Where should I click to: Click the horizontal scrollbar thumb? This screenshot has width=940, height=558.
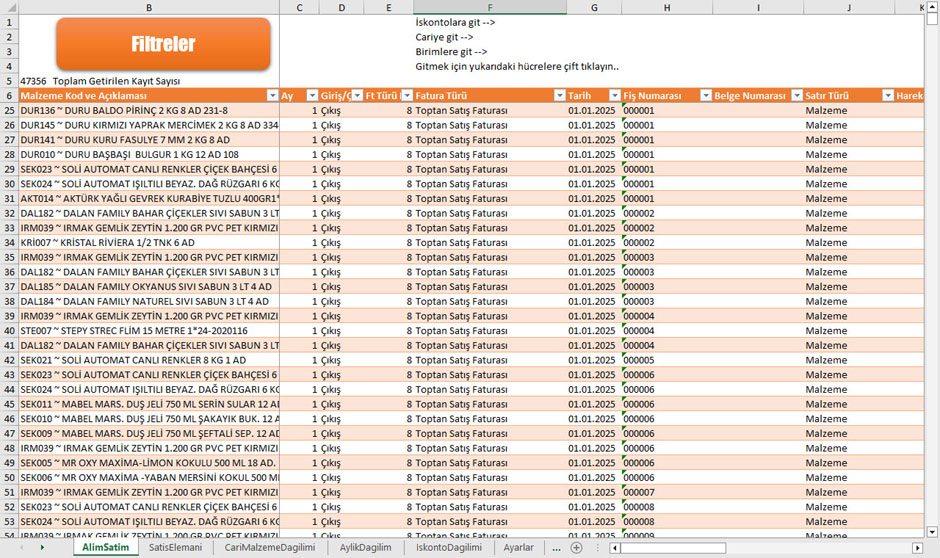coord(673,548)
